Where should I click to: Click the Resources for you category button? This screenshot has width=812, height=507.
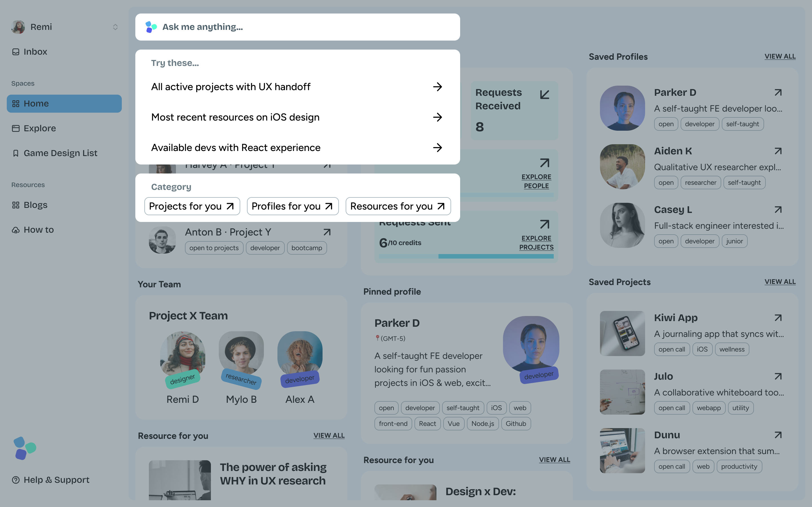(398, 206)
